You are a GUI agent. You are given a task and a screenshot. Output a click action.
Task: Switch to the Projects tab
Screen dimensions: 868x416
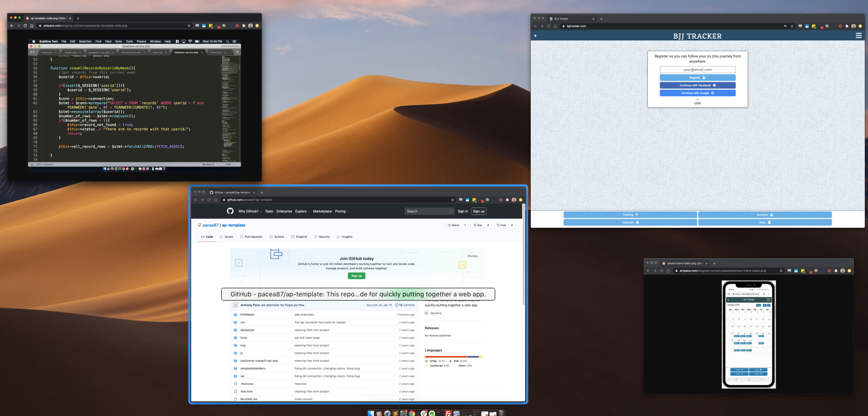click(299, 237)
